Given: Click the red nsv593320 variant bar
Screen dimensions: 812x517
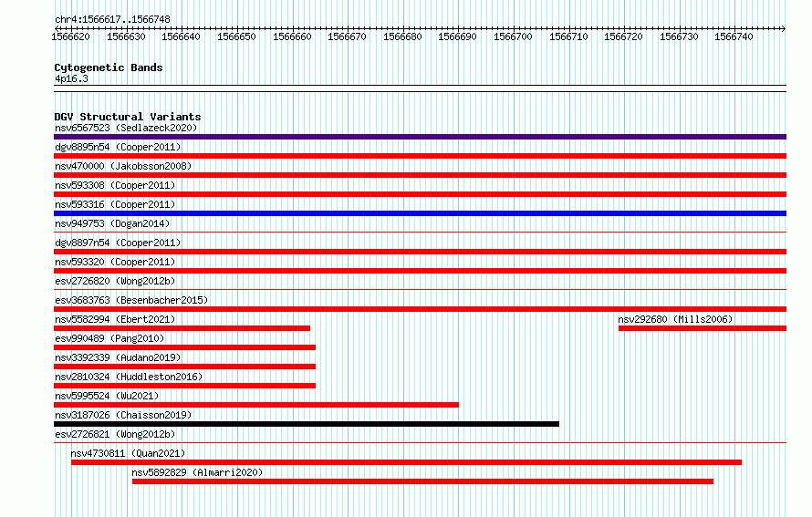Looking at the screenshot, I should [x=420, y=271].
